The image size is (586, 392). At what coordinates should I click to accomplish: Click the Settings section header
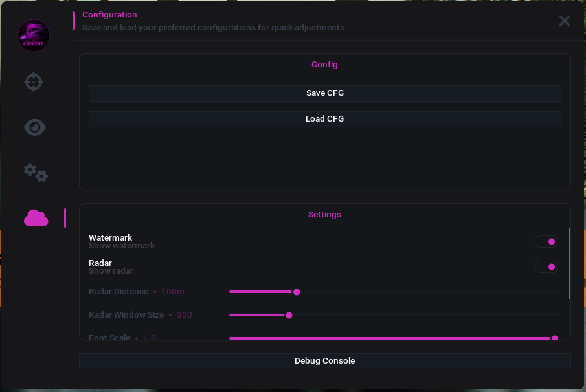click(x=325, y=215)
